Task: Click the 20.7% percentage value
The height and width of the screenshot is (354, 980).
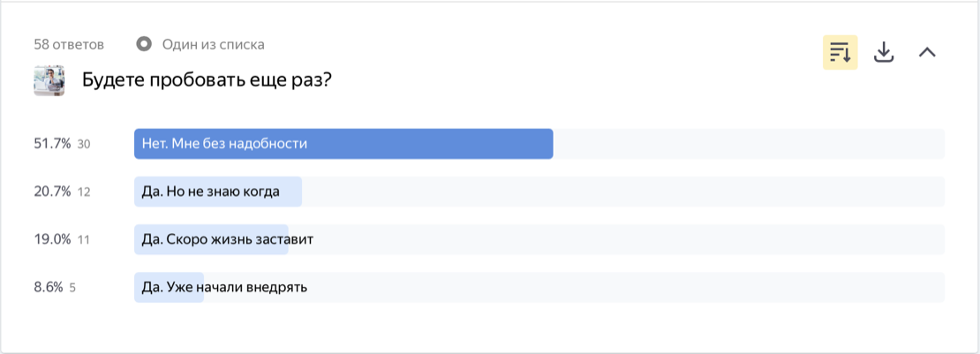Action: (x=52, y=192)
